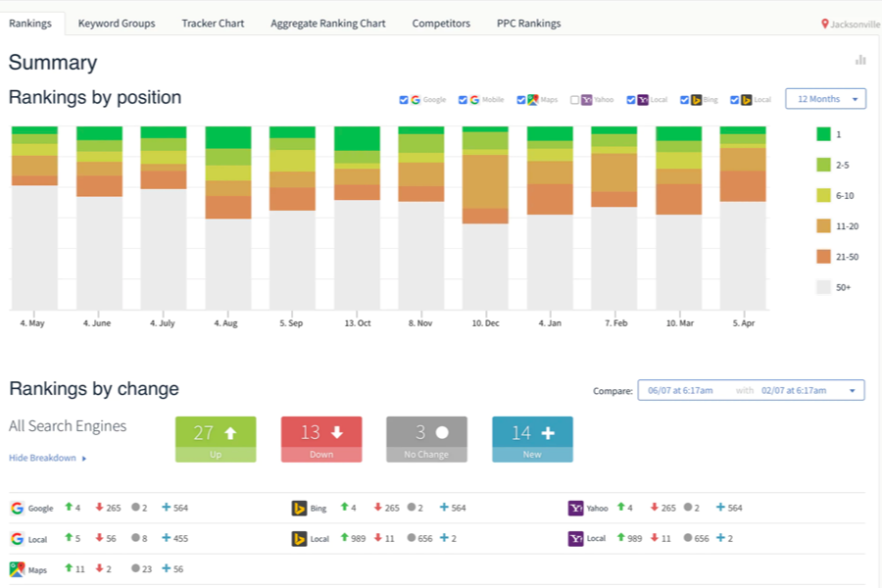Click the Google Maps icon in breakdown
882x588 pixels.
tap(17, 568)
